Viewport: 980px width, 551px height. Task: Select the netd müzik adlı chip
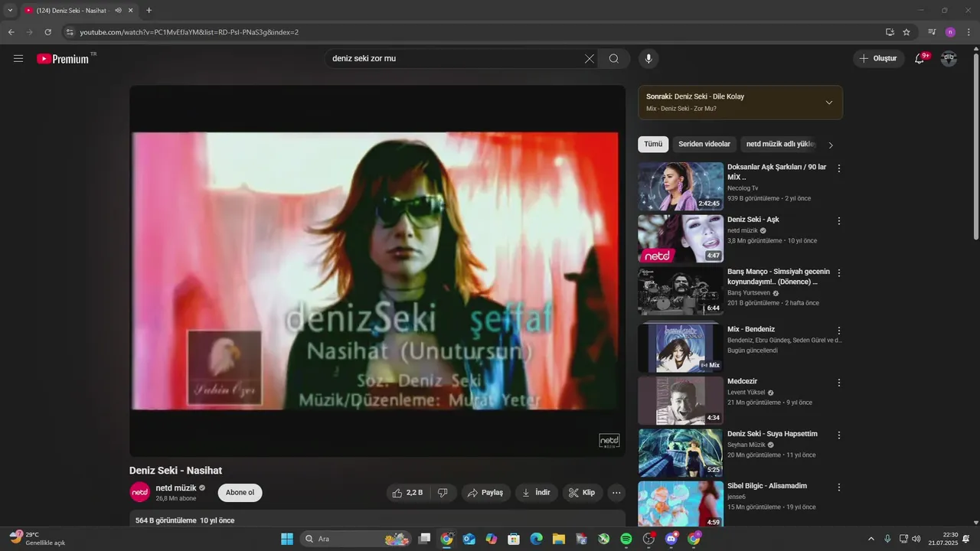pos(780,144)
